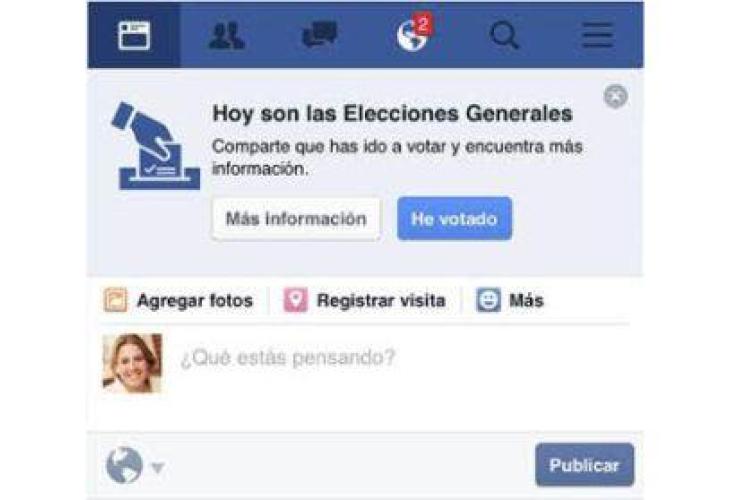Open notifications globe with 2 badge

pos(412,35)
